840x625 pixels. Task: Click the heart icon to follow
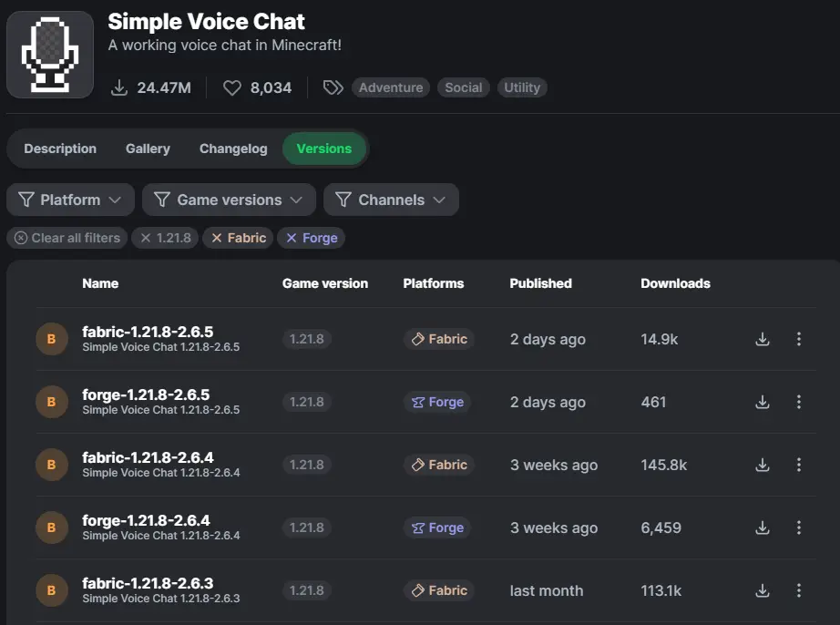(x=232, y=87)
